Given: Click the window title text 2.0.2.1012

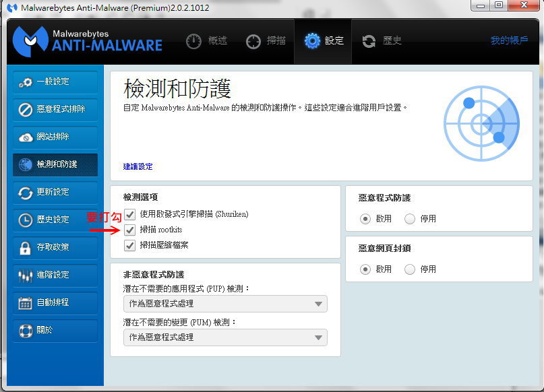Looking at the screenshot, I should (189, 7).
